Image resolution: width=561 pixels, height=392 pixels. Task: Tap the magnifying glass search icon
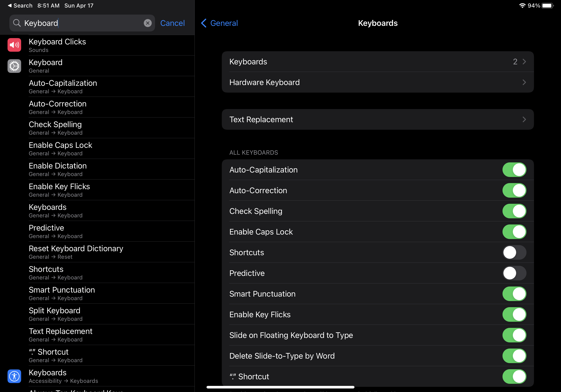(17, 23)
